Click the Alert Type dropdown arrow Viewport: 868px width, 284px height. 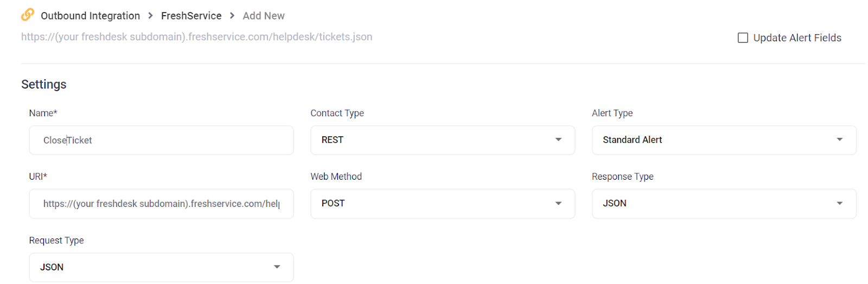[839, 140]
